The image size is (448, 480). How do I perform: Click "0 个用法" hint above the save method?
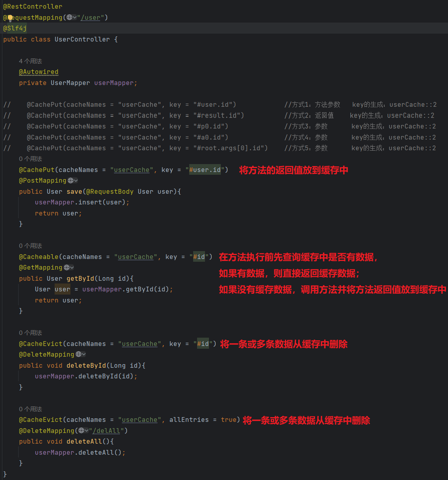(x=30, y=159)
